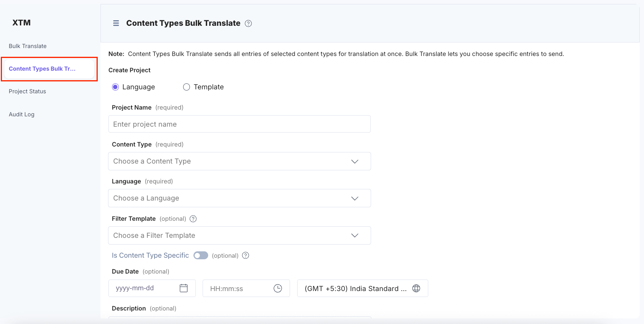
Task: Focus the Enter project name field
Action: coord(240,124)
